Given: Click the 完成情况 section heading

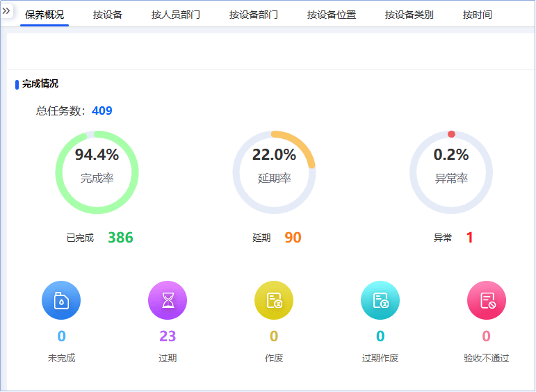Looking at the screenshot, I should tap(40, 83).
